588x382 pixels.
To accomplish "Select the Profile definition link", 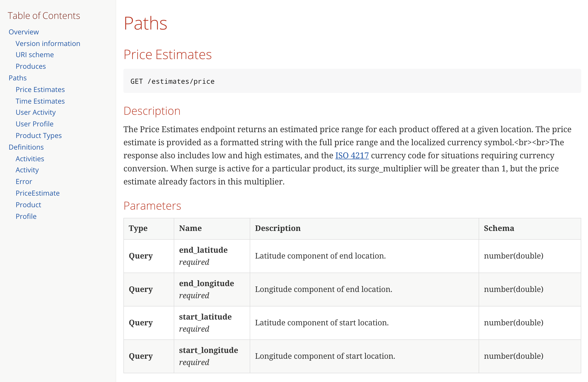I will [26, 216].
